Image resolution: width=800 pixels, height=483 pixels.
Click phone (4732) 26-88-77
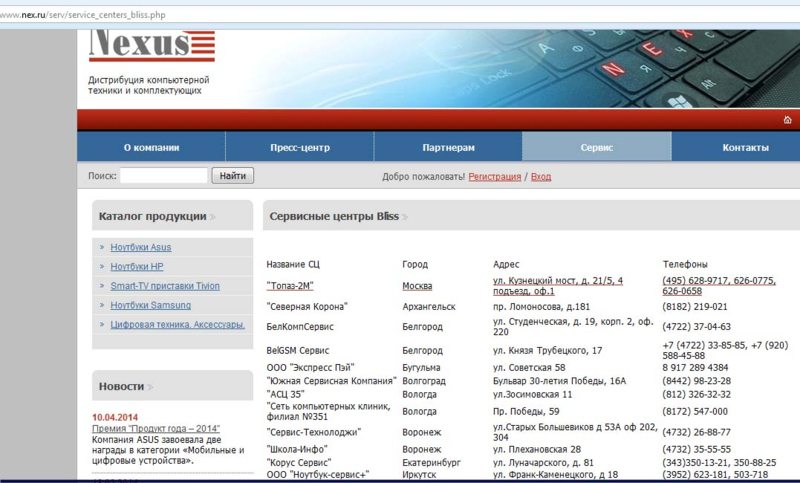(696, 432)
